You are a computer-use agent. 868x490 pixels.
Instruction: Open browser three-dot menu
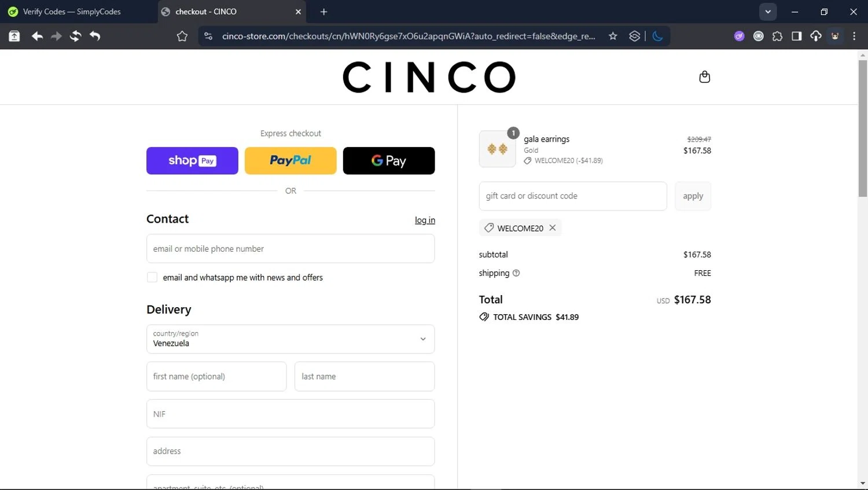(854, 36)
